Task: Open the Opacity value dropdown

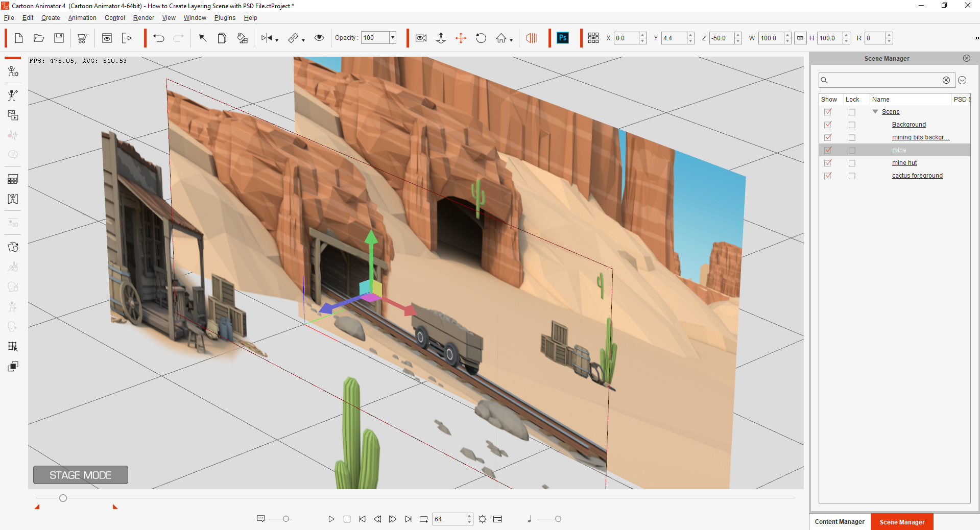Action: pyautogui.click(x=392, y=38)
